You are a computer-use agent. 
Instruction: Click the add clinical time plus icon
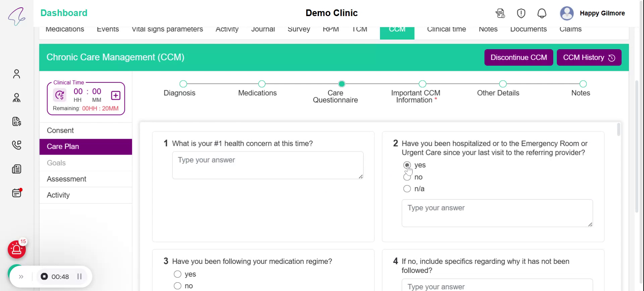click(x=116, y=96)
